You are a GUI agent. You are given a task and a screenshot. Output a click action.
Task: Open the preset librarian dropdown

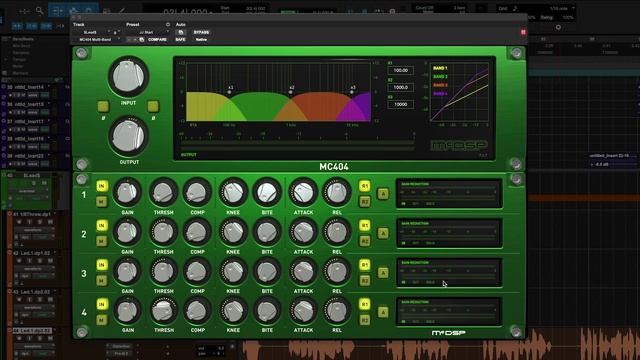(148, 32)
